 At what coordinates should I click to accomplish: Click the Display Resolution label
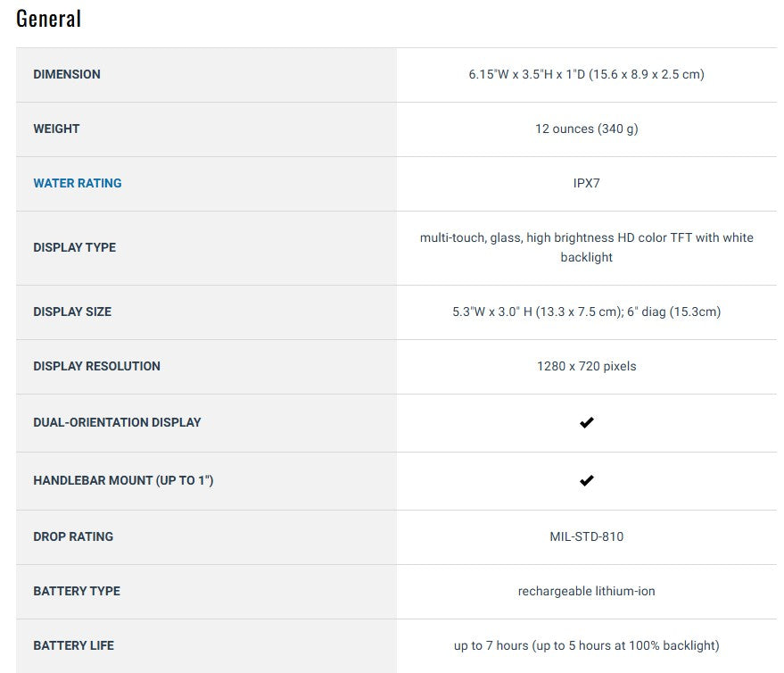(96, 366)
